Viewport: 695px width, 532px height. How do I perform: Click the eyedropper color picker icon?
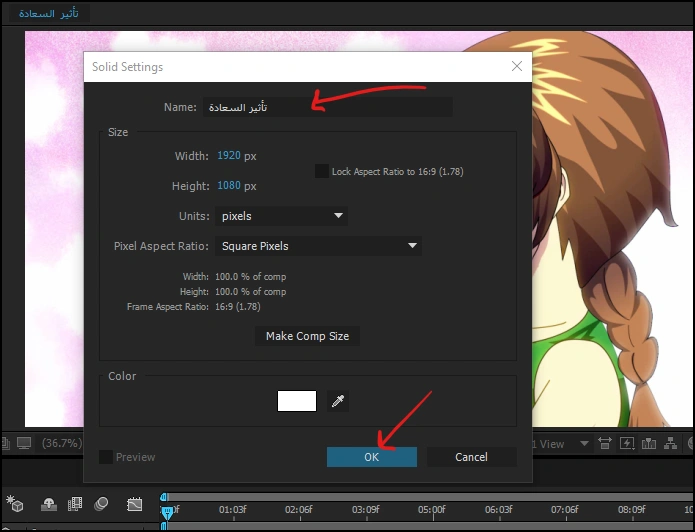tap(338, 401)
